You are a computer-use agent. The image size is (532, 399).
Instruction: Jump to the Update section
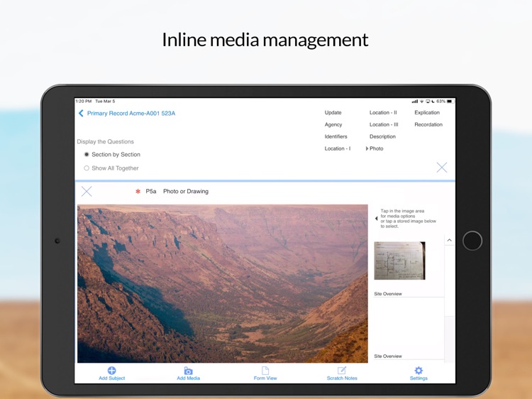coord(333,112)
